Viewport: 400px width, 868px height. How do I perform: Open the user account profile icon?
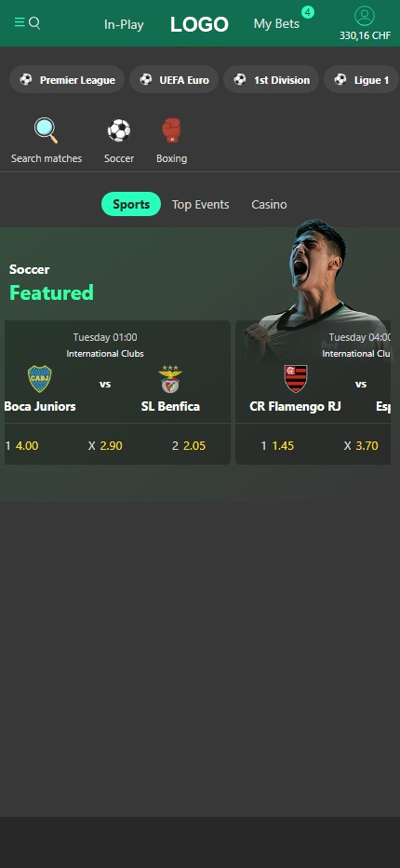[x=365, y=16]
